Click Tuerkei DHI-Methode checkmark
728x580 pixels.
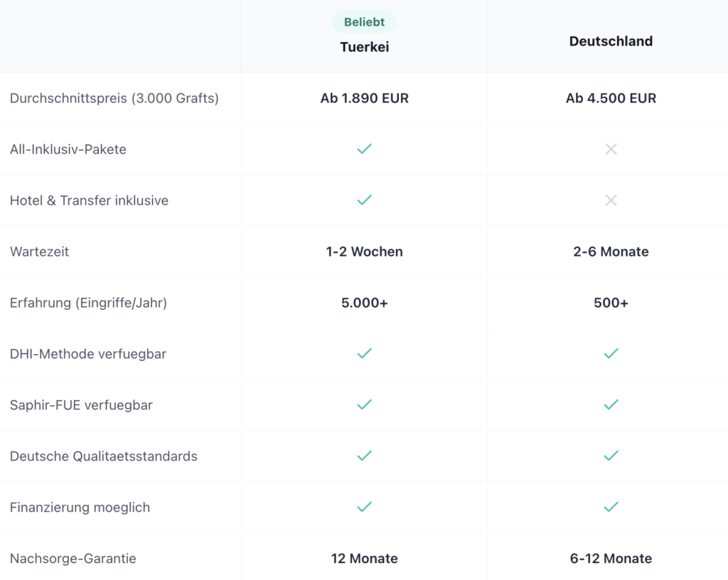tap(364, 353)
